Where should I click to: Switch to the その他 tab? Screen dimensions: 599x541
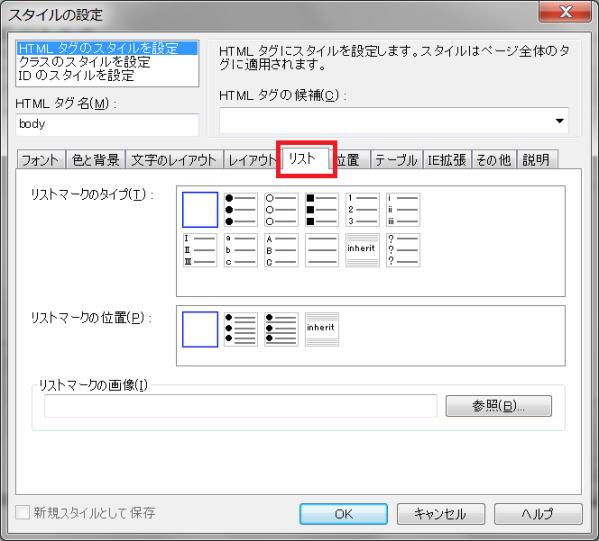494,160
